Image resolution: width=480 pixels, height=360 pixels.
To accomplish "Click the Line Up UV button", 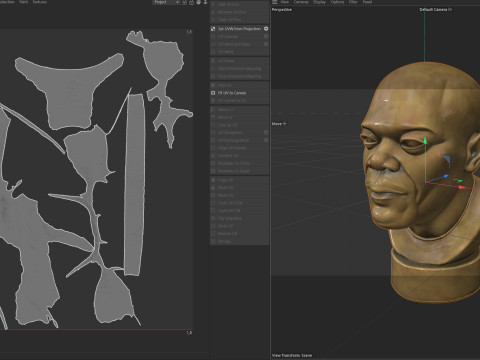I will click(x=239, y=125).
